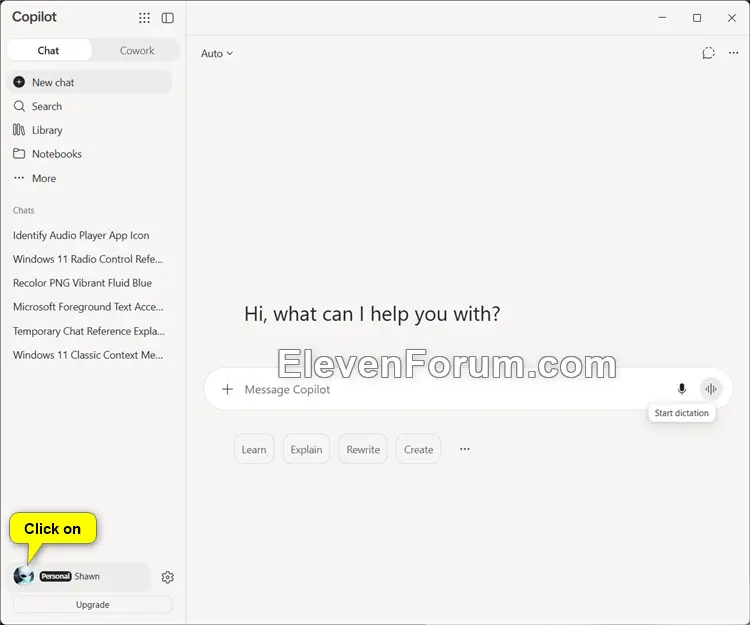Start voice mode waveform icon
The width and height of the screenshot is (750, 625).
pos(711,389)
